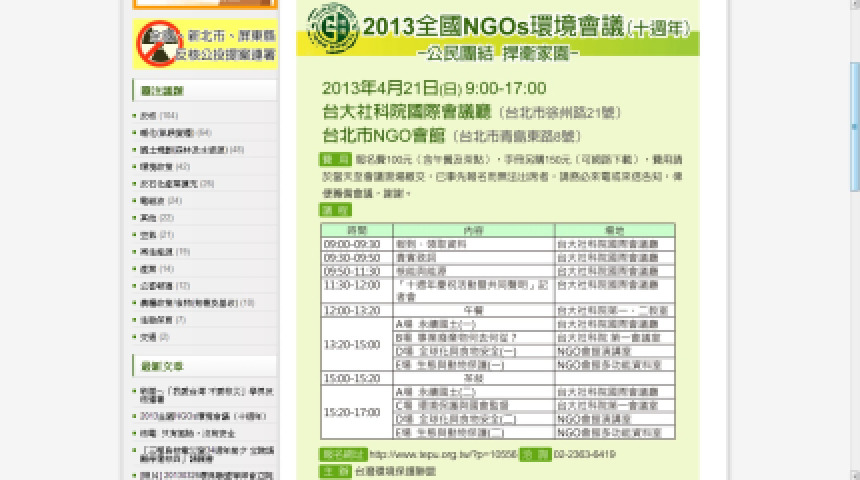Click the 2013全國NGOs環境會議 poster title banner
The height and width of the screenshot is (480, 860).
click(x=500, y=32)
